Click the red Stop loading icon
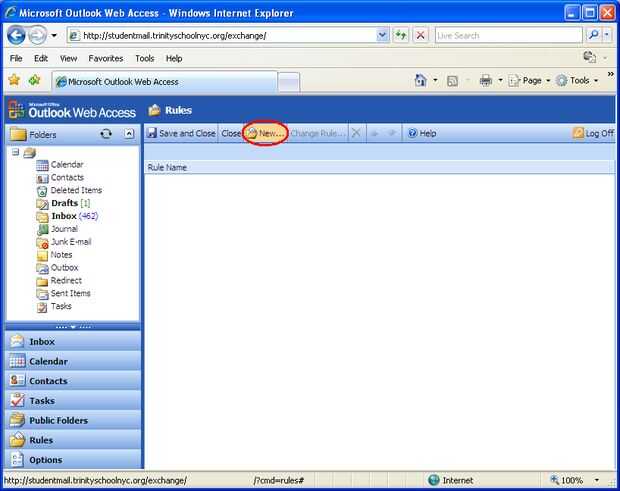620x491 pixels. [420, 36]
